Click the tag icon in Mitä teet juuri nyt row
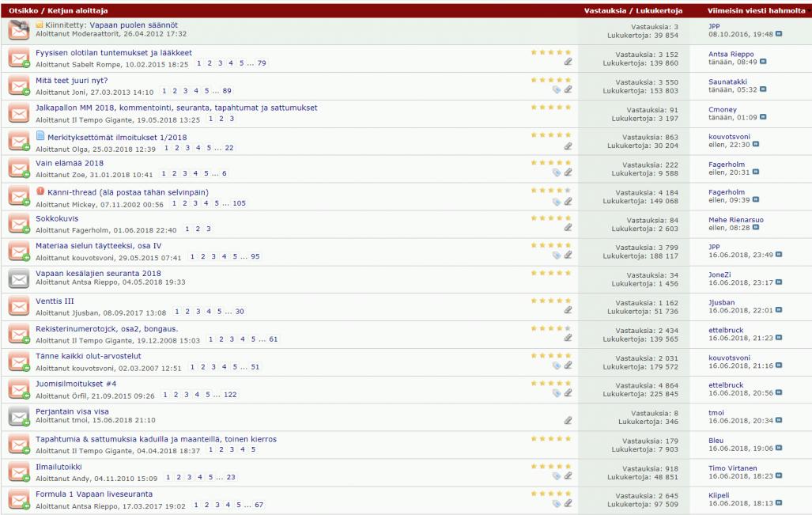The width and height of the screenshot is (812, 515). click(x=557, y=89)
